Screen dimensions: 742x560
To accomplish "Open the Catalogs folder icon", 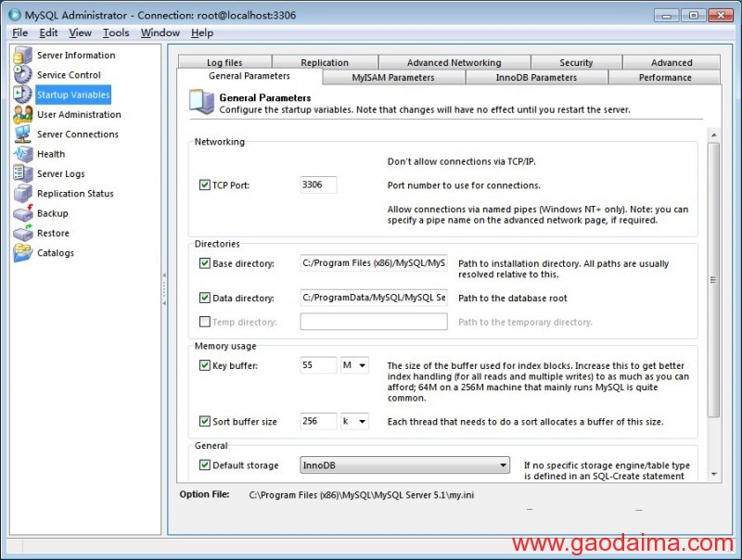I will [22, 252].
